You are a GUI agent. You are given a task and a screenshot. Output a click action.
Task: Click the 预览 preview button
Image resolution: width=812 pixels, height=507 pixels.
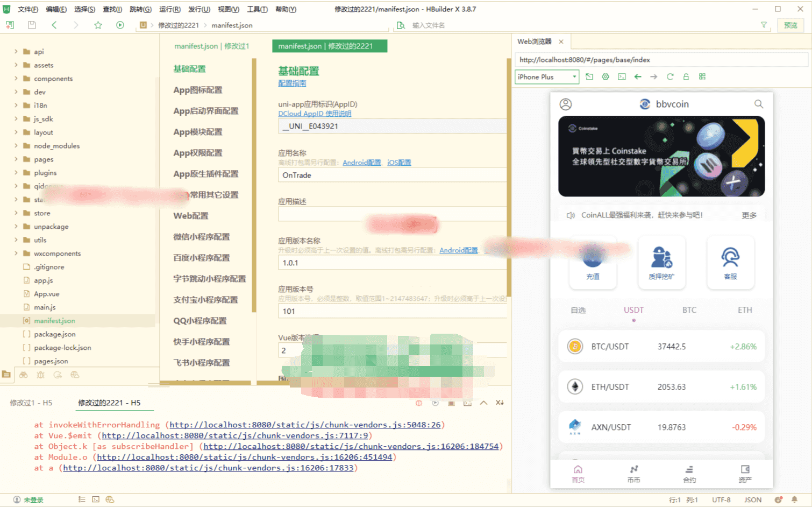coord(790,25)
